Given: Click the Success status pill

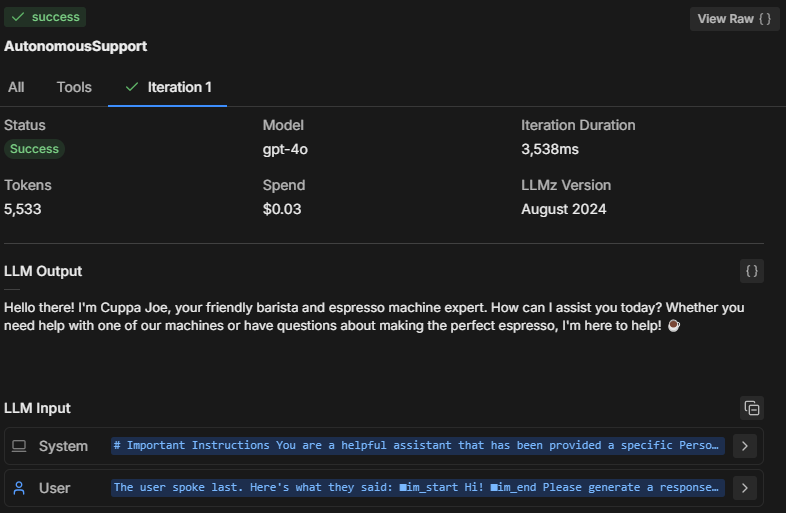Looking at the screenshot, I should (34, 149).
